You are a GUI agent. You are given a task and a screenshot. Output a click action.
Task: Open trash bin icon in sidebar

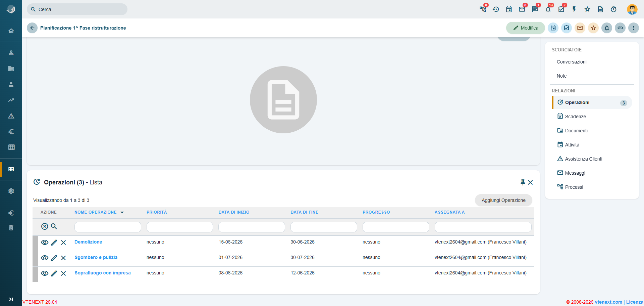tap(11, 228)
